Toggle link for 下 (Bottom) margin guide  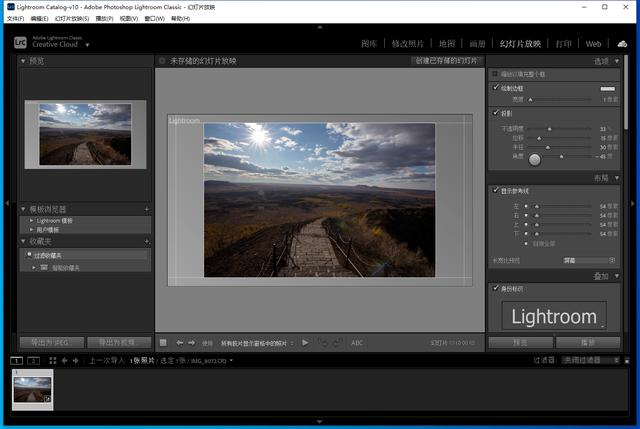pyautogui.click(x=526, y=233)
